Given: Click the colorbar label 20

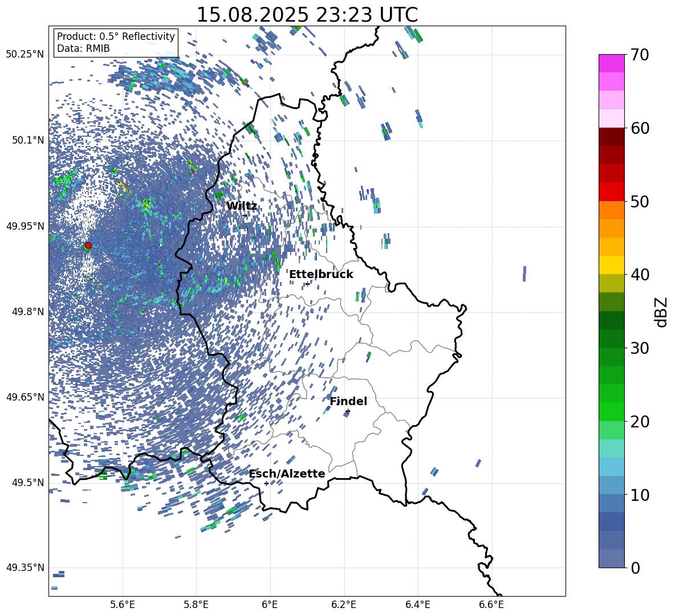Looking at the screenshot, I should [640, 422].
